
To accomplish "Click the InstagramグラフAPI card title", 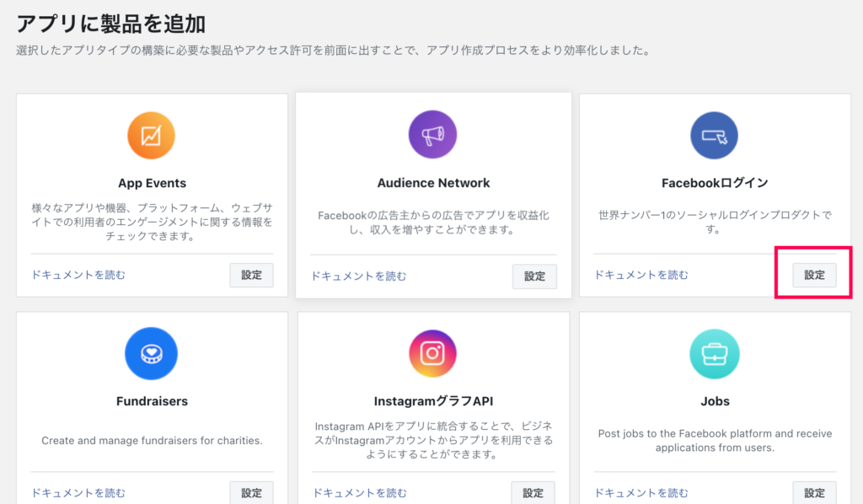I will (x=433, y=401).
